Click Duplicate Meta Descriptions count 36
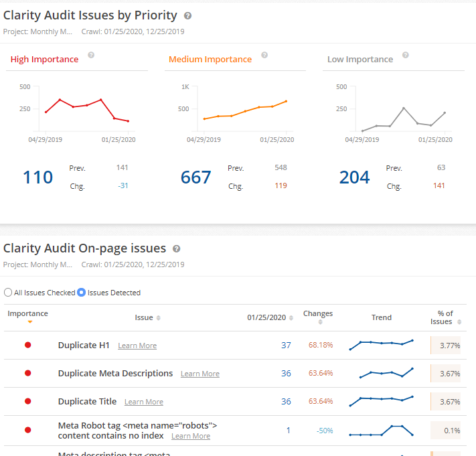Screen dimensions: 476x456 286,374
